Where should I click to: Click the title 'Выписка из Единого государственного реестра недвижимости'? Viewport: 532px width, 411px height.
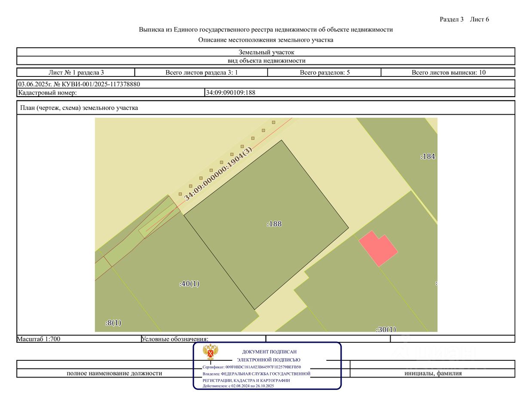[x=266, y=30]
